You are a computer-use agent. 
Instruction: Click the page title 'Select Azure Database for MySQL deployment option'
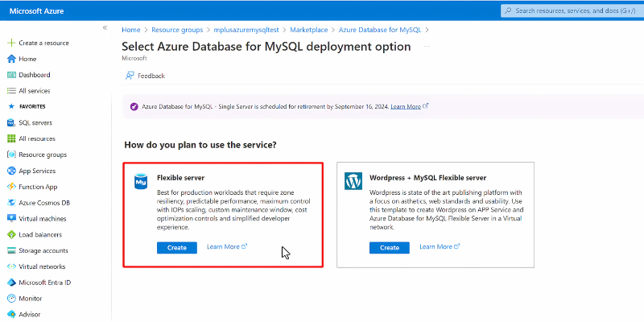coord(266,47)
